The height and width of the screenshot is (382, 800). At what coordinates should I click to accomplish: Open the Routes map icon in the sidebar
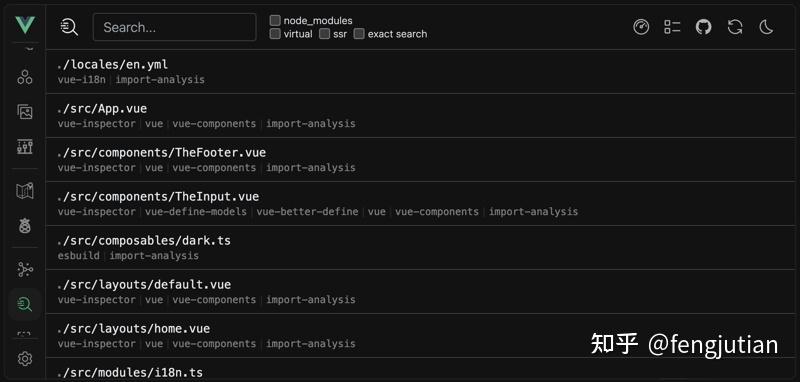click(24, 191)
